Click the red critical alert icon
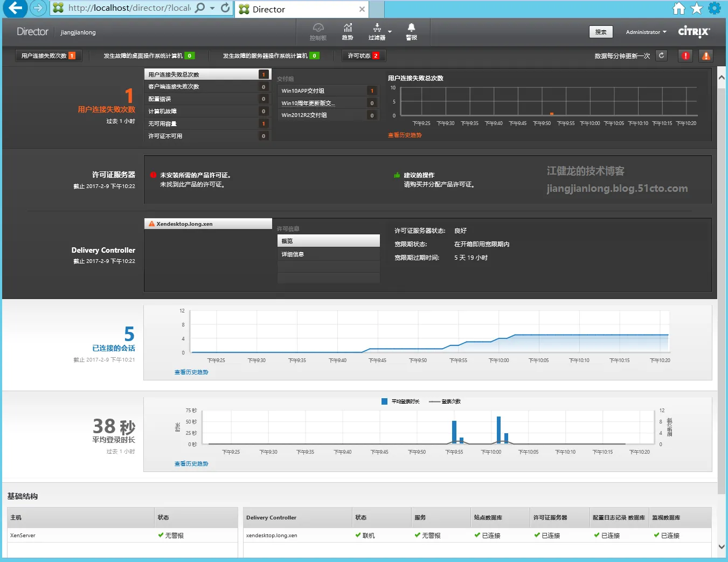The height and width of the screenshot is (562, 728). pos(685,55)
